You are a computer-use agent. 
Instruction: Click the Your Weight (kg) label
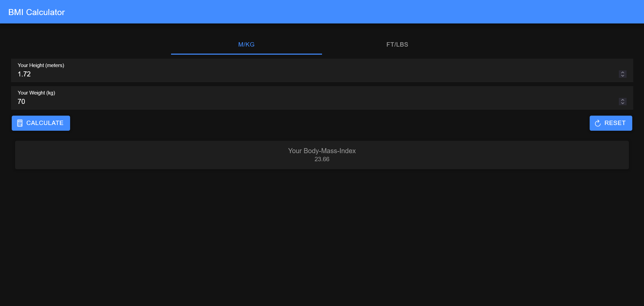[36, 93]
